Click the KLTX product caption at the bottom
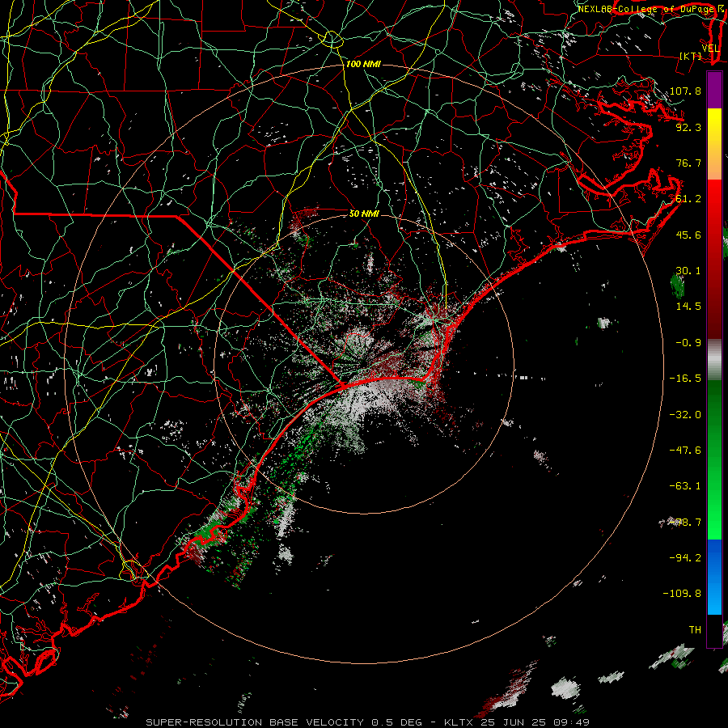This screenshot has width=728, height=728. (367, 722)
